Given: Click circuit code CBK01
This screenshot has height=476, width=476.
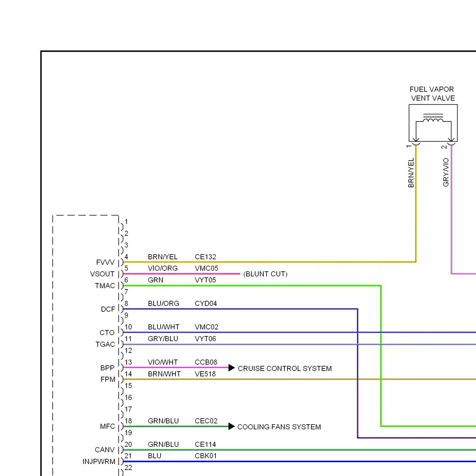Looking at the screenshot, I should (206, 456).
